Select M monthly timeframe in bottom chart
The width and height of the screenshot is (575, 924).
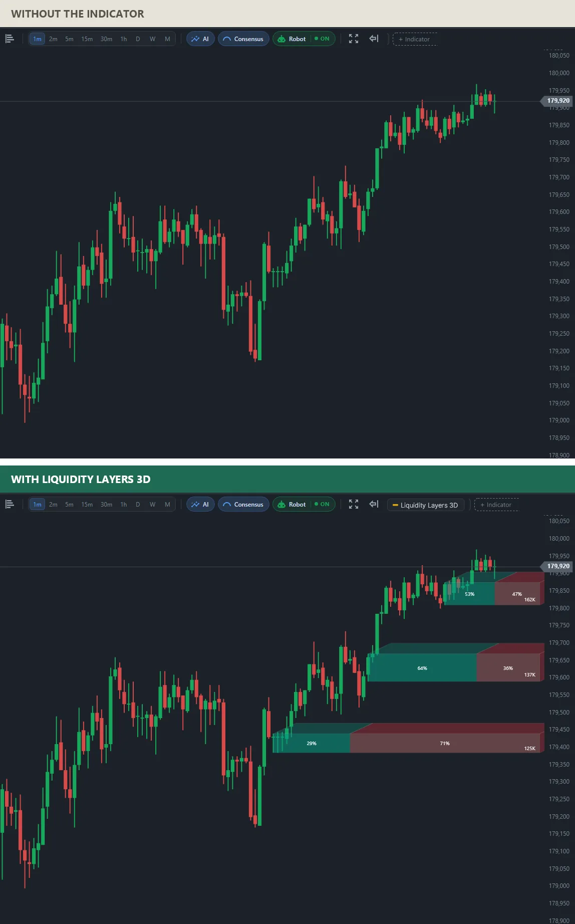coord(167,504)
